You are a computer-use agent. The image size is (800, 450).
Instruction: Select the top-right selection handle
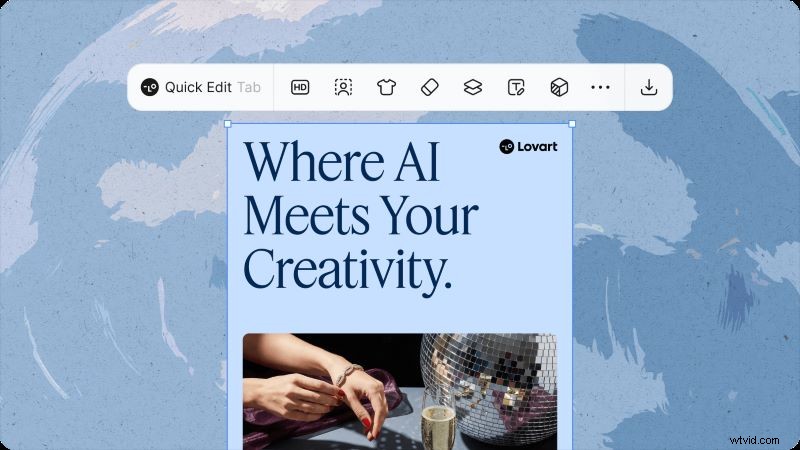[x=572, y=124]
